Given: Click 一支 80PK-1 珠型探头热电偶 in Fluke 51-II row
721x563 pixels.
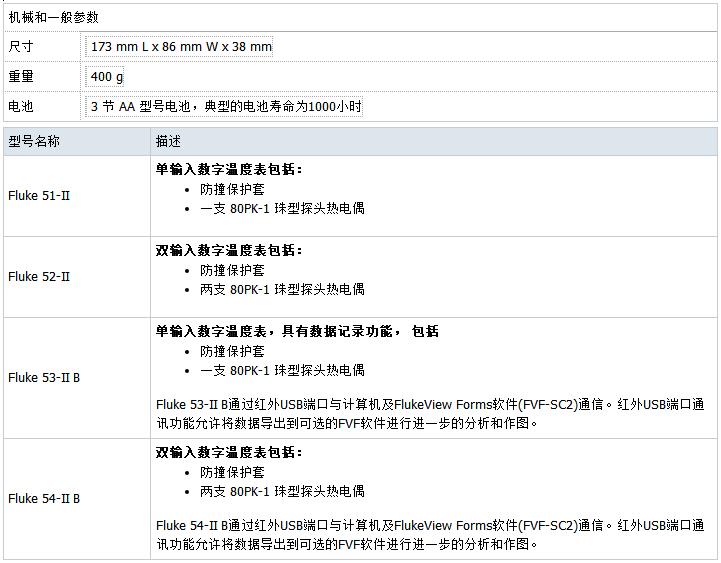Looking at the screenshot, I should pyautogui.click(x=282, y=208).
